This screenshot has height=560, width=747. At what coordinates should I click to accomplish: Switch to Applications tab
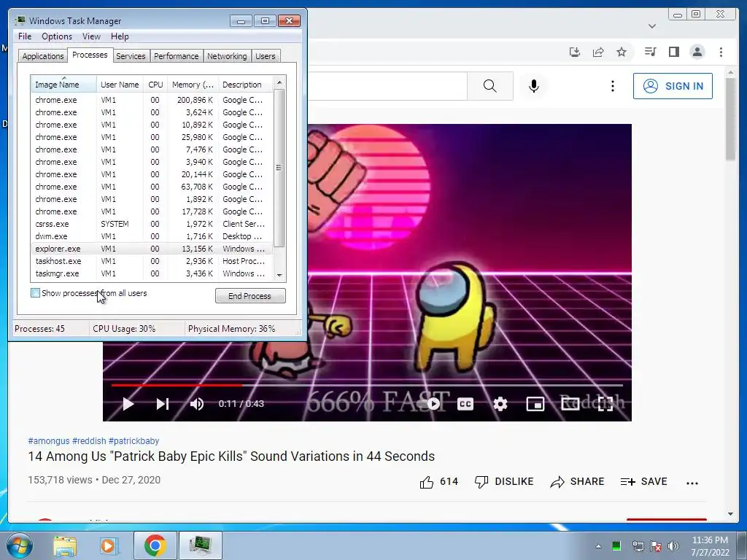coord(43,56)
